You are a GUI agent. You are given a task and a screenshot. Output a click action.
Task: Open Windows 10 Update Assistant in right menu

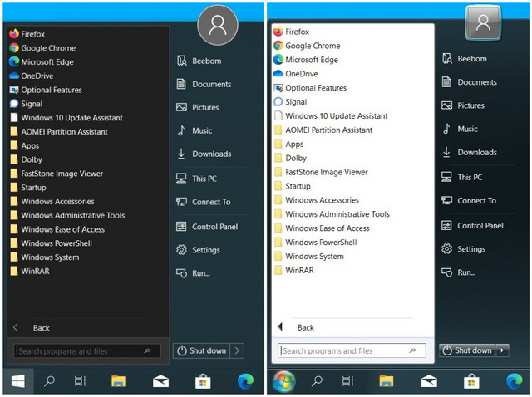(331, 116)
